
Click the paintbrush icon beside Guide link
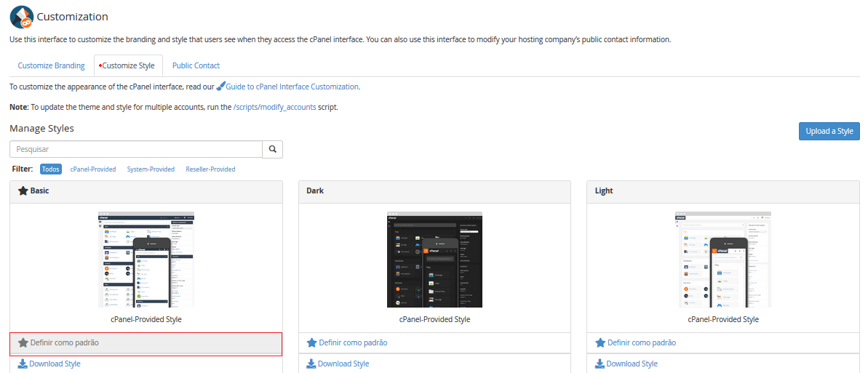point(221,87)
